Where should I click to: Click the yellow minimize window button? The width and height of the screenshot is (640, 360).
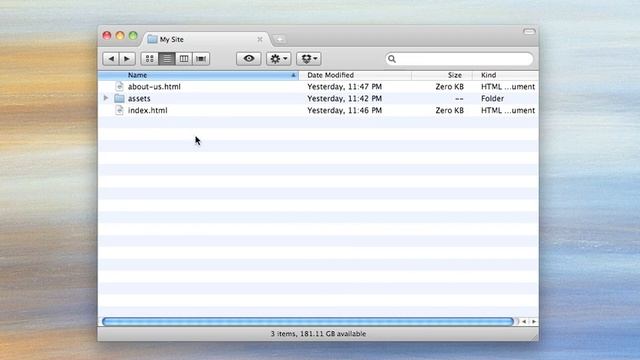coord(120,36)
